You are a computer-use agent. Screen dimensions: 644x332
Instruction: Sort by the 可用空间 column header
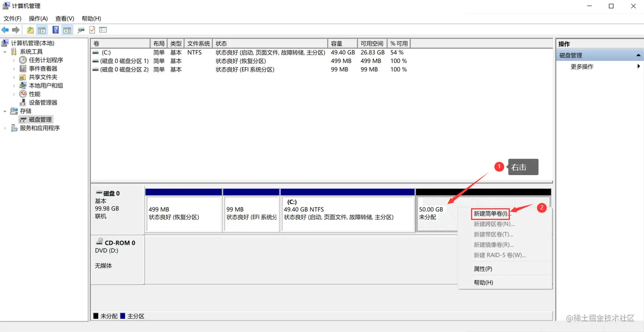click(x=372, y=43)
